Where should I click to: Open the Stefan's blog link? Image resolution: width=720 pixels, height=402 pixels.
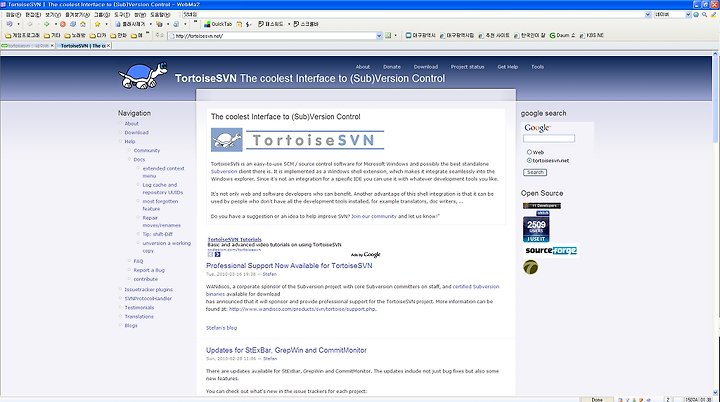[x=221, y=328]
